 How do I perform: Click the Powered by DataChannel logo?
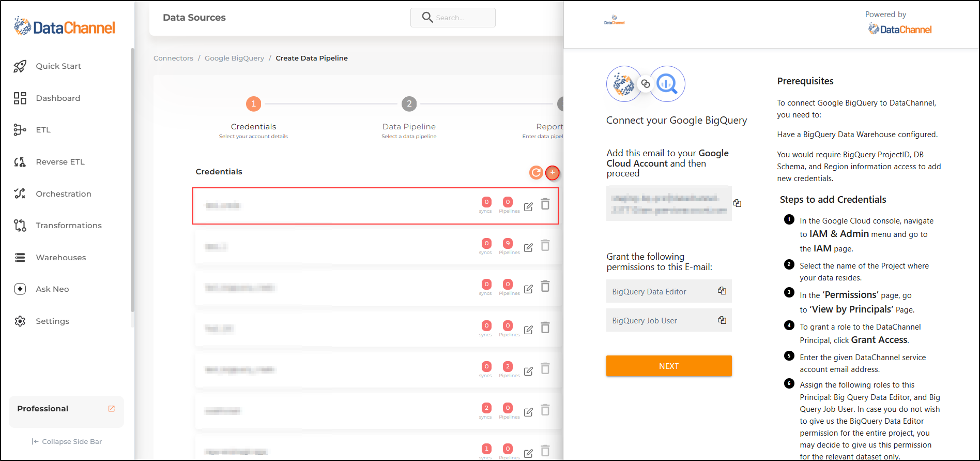click(x=900, y=29)
